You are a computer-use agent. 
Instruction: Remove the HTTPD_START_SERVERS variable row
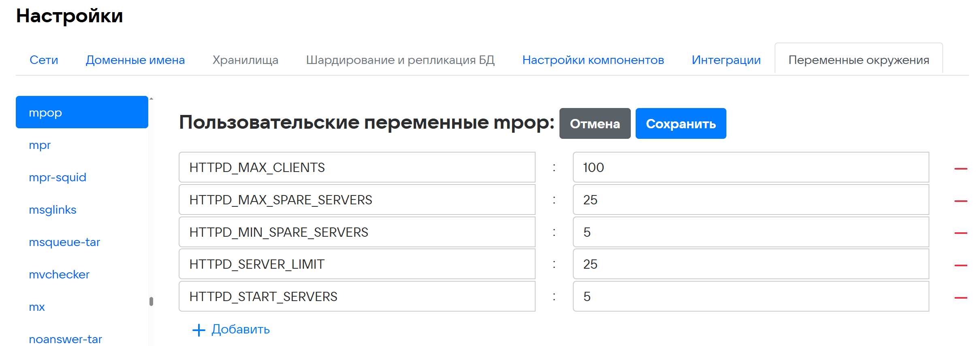click(x=961, y=297)
